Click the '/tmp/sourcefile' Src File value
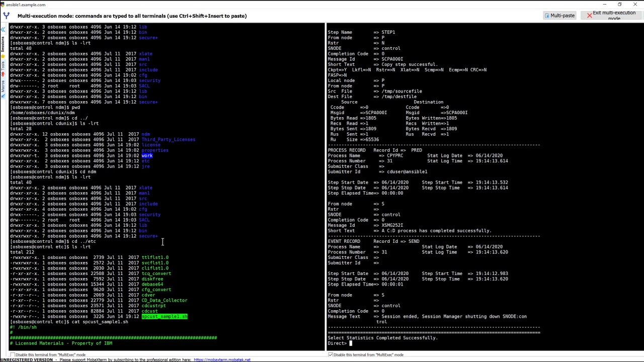The width and height of the screenshot is (644, 362). (x=401, y=91)
